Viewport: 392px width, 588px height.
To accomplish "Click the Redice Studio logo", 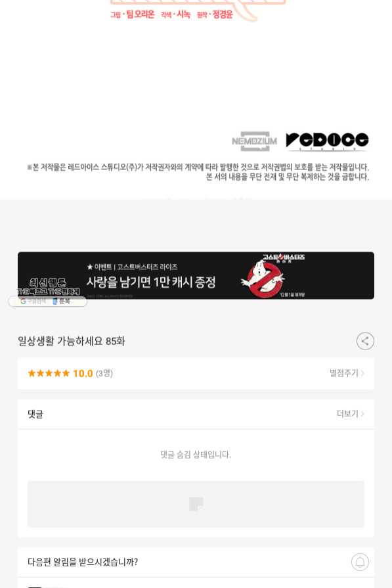I will click(x=327, y=141).
